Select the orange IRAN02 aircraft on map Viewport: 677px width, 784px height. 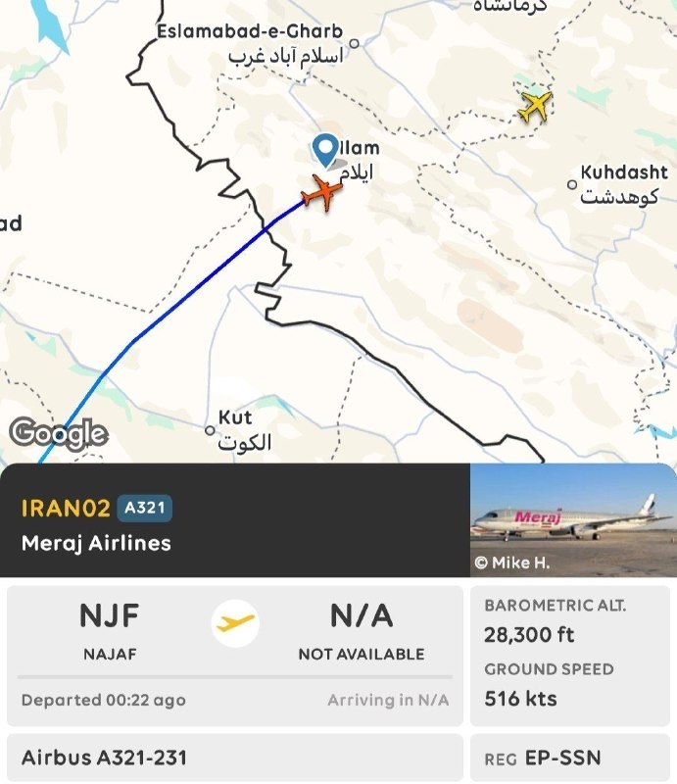tap(322, 191)
